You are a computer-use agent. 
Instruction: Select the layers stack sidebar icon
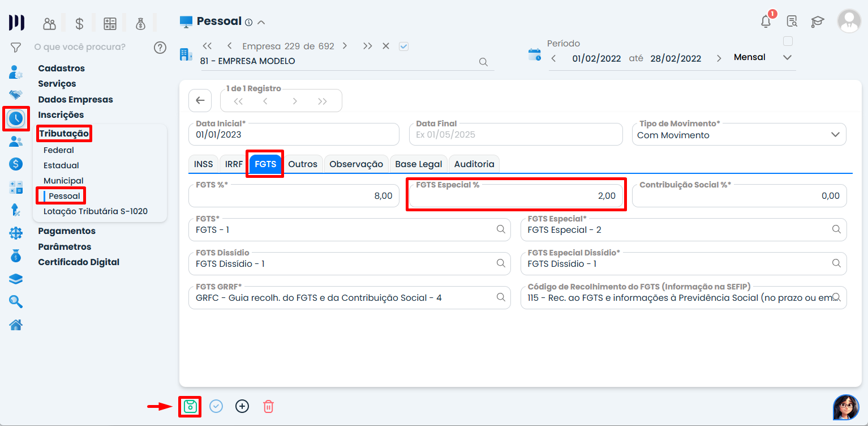[16, 279]
